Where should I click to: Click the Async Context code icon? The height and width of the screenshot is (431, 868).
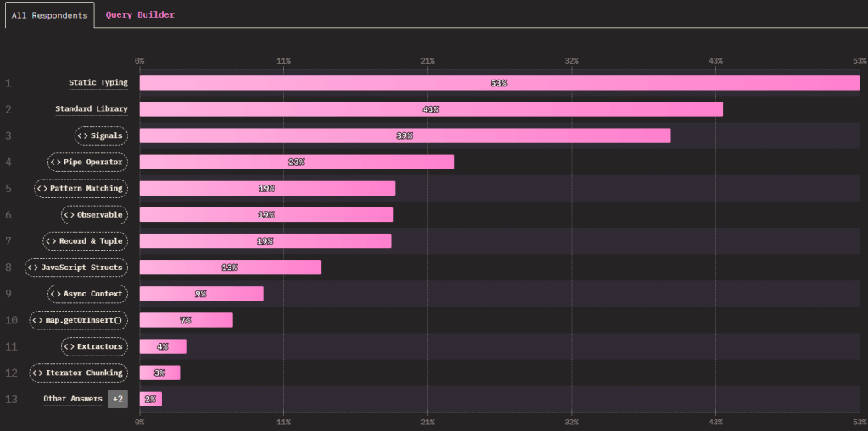[x=55, y=294]
